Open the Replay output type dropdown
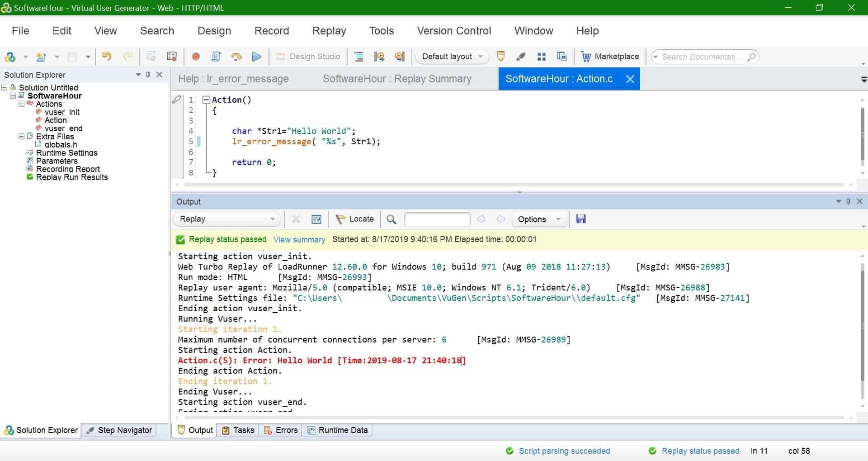The image size is (868, 461). (x=227, y=219)
